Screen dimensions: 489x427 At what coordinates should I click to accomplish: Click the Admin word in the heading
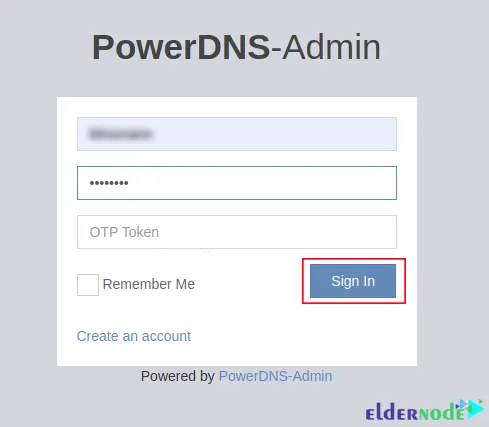point(332,47)
